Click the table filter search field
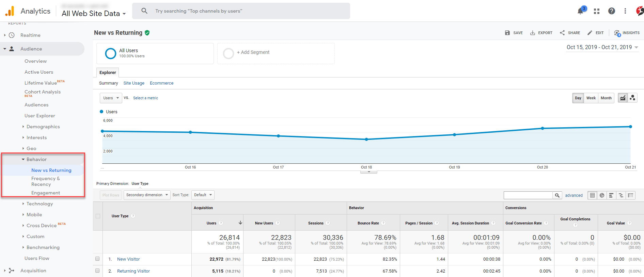This screenshot has width=644, height=277. 528,195
